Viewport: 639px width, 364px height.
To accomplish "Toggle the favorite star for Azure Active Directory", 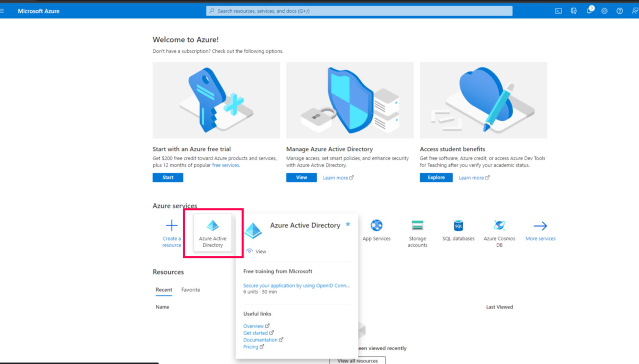I will (348, 224).
